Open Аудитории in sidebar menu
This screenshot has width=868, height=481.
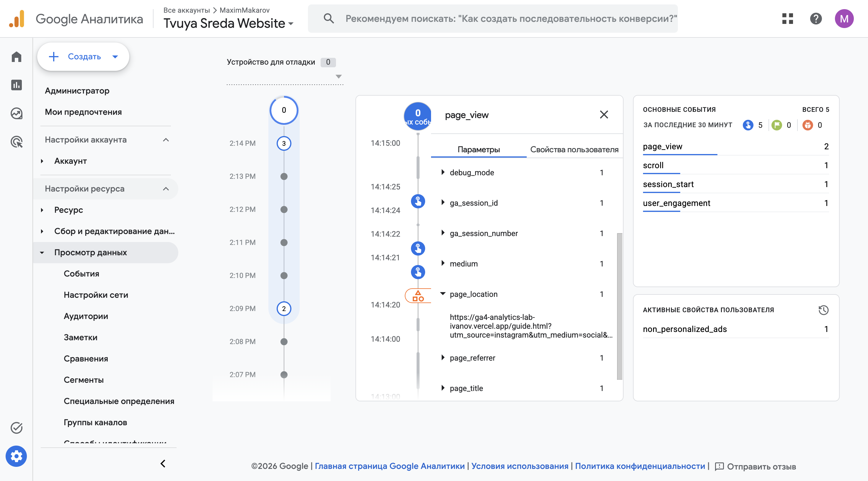86,316
